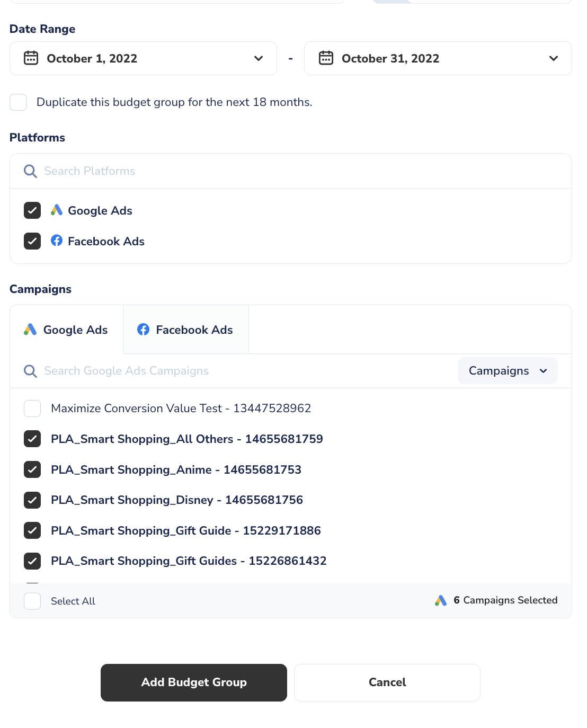This screenshot has height=728, width=587.
Task: Check Maximize Conversion Value Test campaign
Action: point(32,409)
